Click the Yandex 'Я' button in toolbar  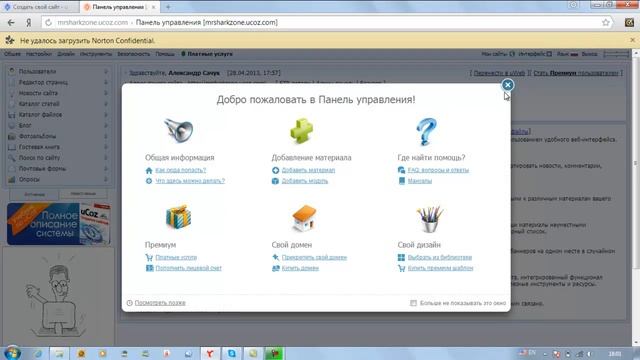[29, 22]
